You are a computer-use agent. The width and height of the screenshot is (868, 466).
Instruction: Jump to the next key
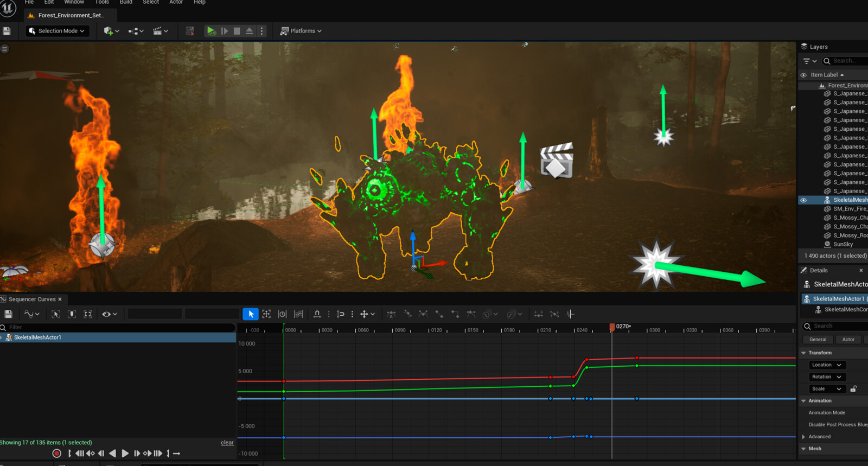(147, 454)
